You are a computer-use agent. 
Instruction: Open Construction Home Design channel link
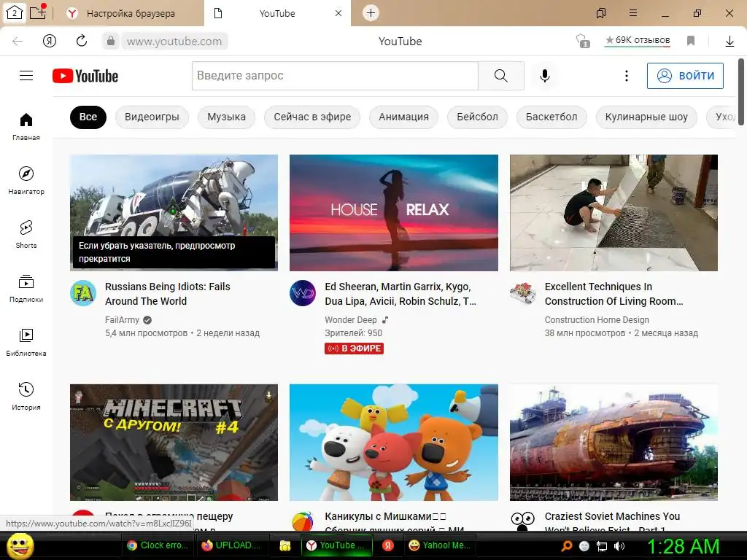pos(597,320)
